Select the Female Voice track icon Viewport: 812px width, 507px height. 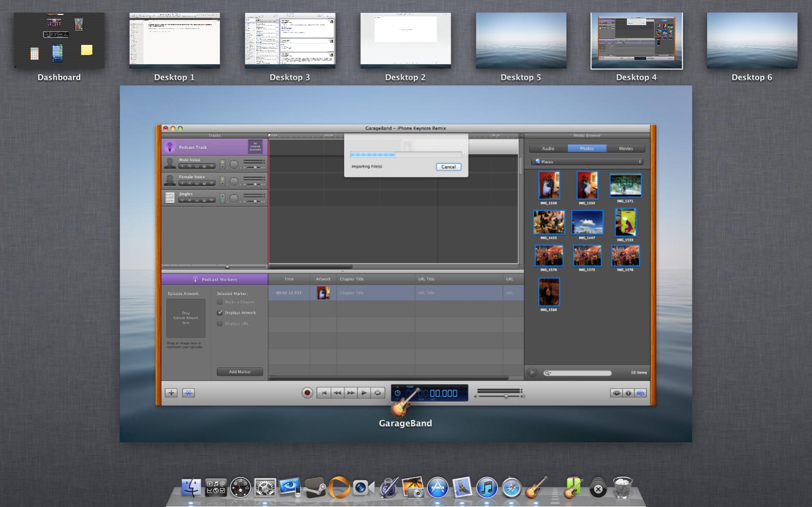170,181
